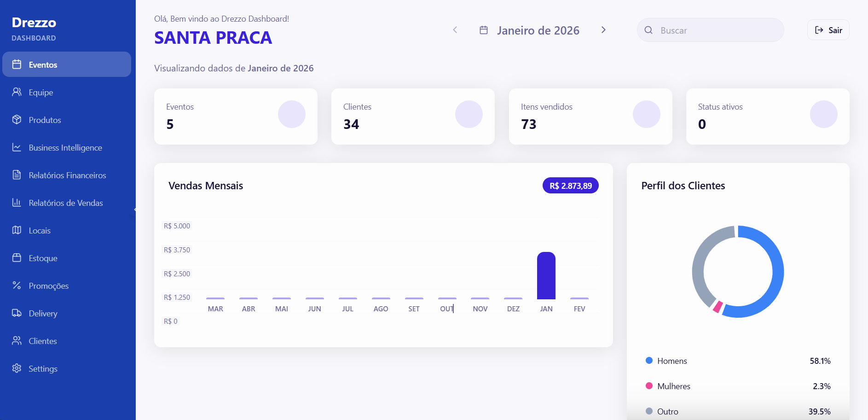The height and width of the screenshot is (420, 868).
Task: Click the Produtos box icon
Action: click(x=17, y=120)
